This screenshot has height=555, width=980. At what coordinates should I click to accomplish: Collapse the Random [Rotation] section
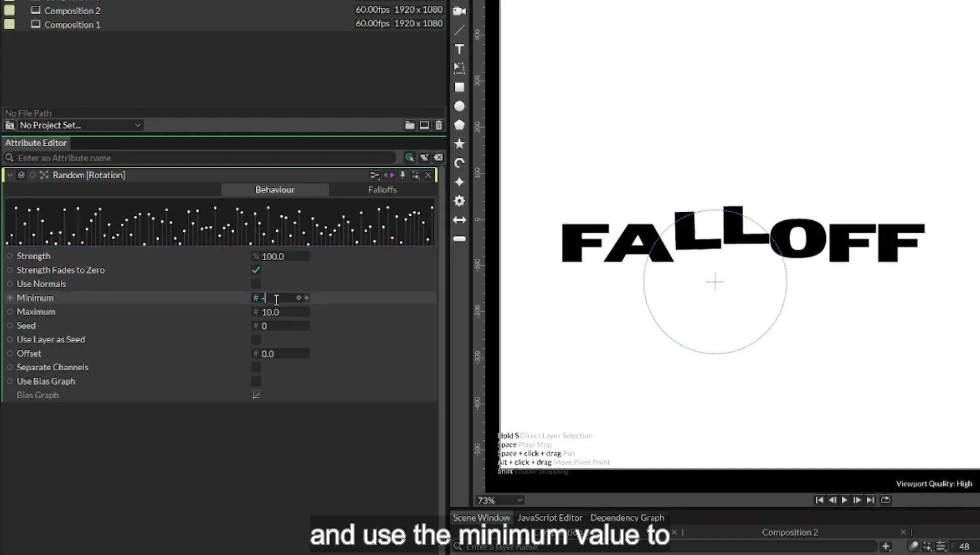[x=10, y=175]
